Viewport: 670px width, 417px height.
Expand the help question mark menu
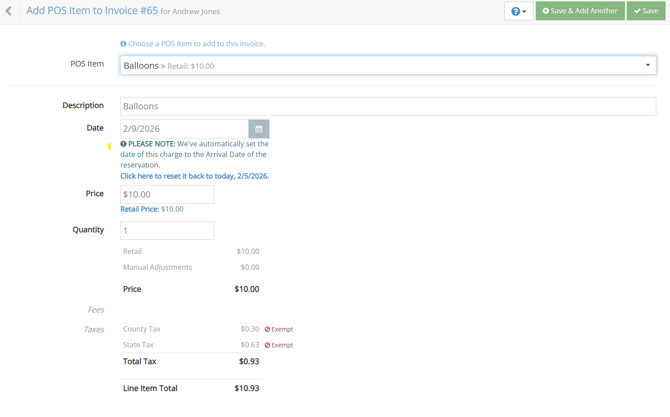click(518, 11)
